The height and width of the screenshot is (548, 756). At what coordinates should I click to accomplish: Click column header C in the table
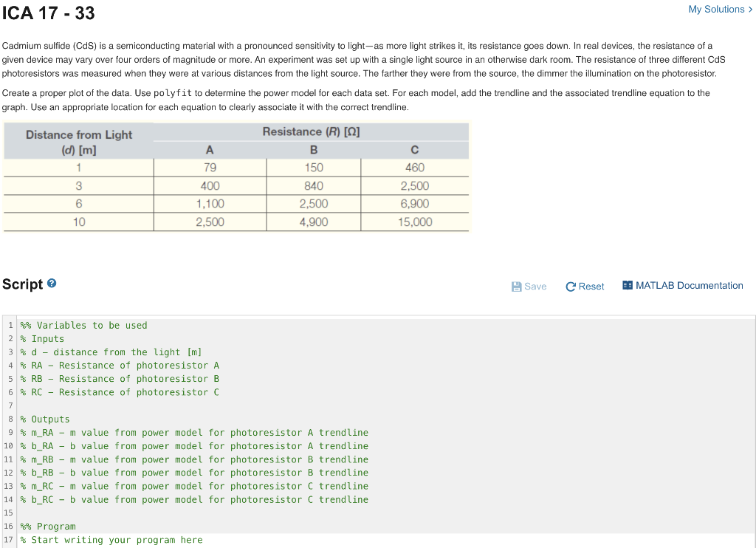tap(415, 150)
